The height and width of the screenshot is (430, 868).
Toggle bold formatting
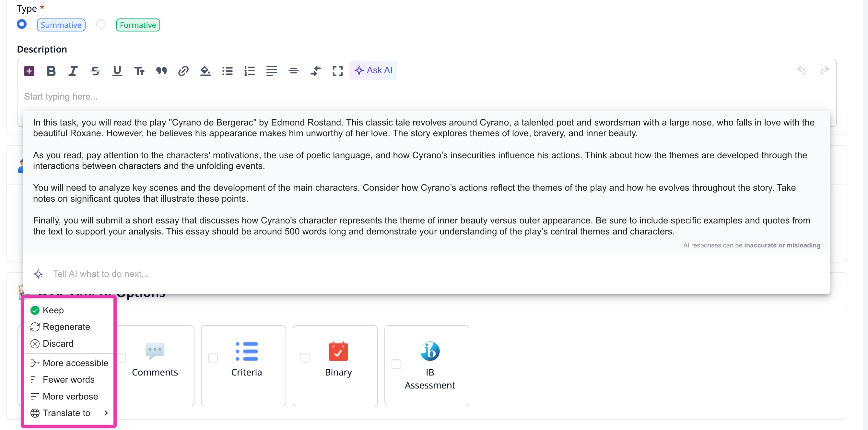coord(51,70)
